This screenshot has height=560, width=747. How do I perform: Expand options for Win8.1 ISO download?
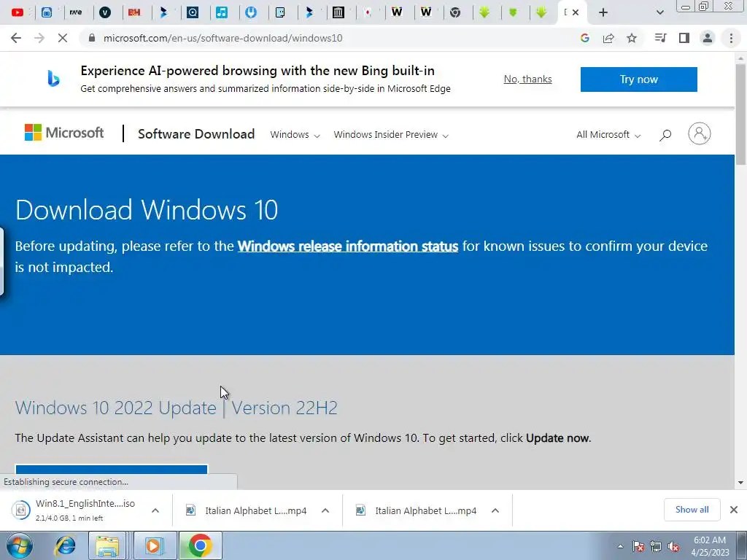[155, 510]
